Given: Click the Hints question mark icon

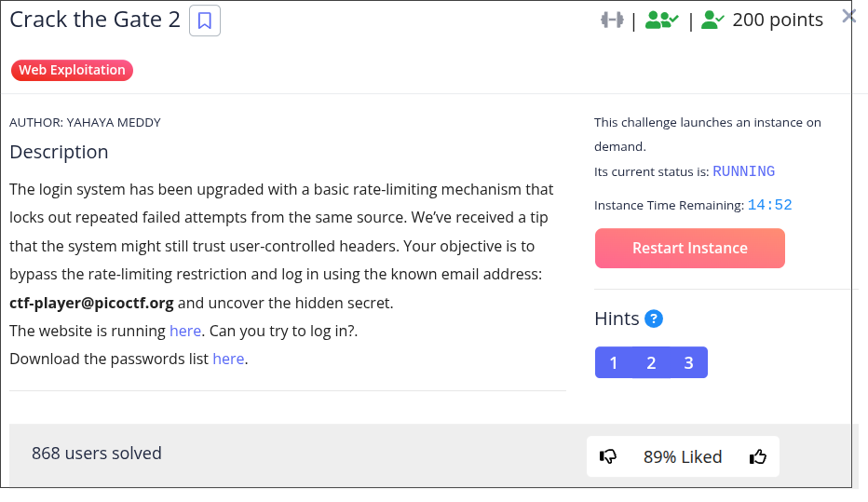Looking at the screenshot, I should click(654, 319).
